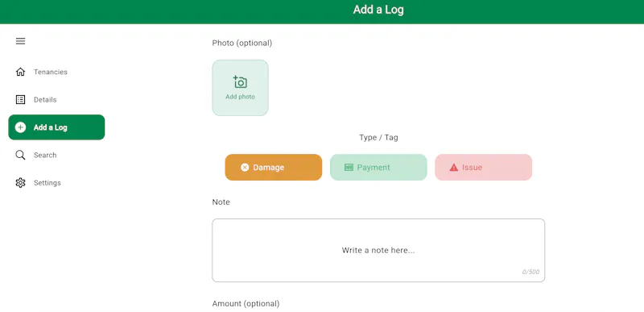644x312 pixels.
Task: Click the Add photo text label
Action: 240,97
